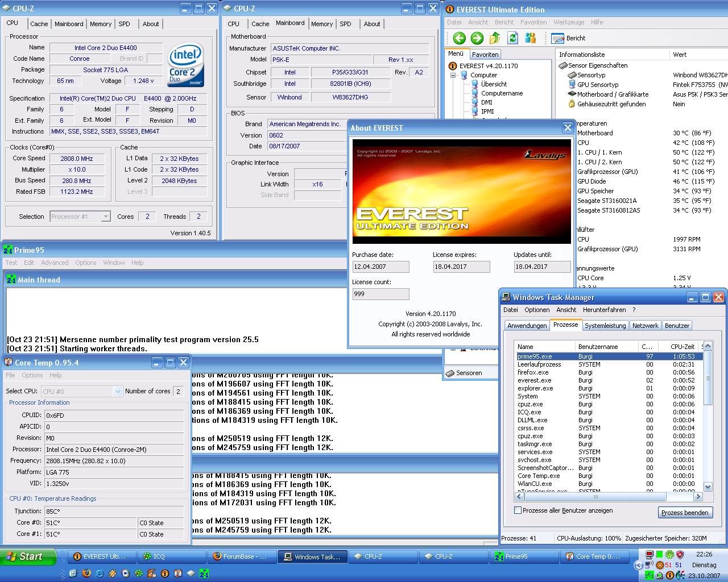The width and height of the screenshot is (728, 582).
Task: Click Sensoren chip icon in EVEREST tree
Action: (x=450, y=373)
